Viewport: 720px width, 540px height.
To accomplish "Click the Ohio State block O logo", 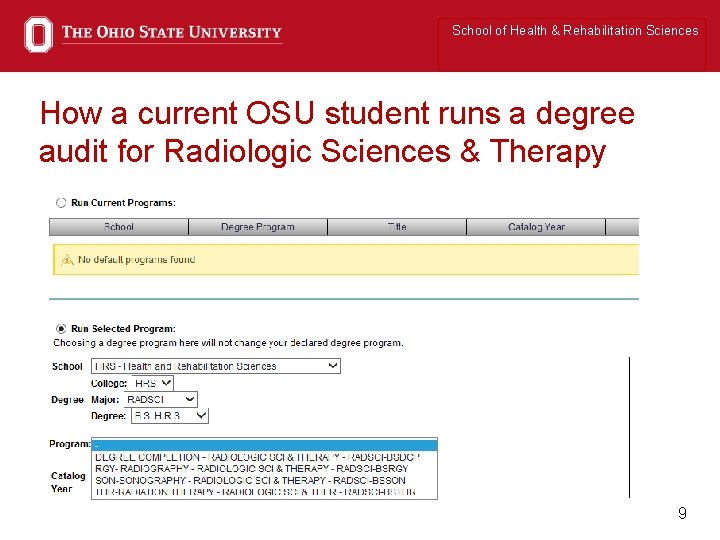I will pos(39,34).
